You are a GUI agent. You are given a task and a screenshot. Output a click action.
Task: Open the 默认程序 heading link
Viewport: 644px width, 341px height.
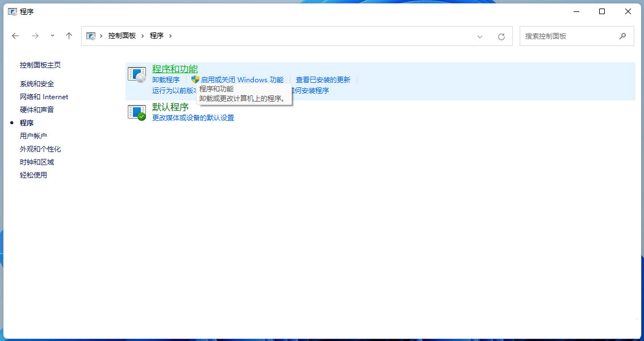170,107
